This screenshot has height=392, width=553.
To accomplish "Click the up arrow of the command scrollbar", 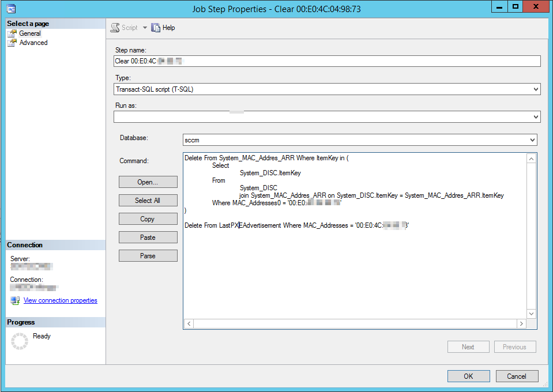I will (532, 158).
